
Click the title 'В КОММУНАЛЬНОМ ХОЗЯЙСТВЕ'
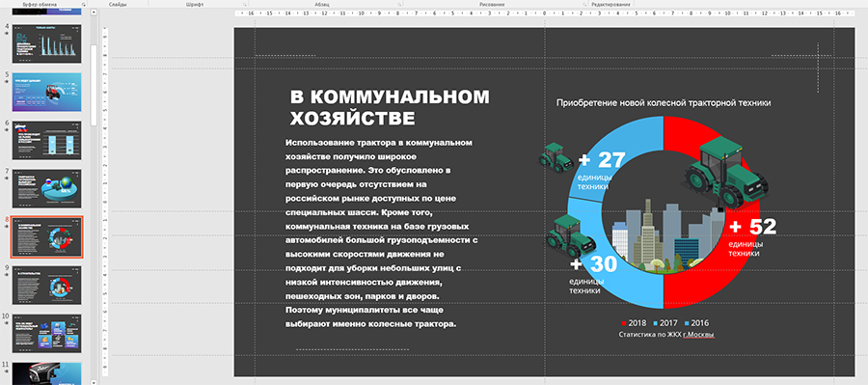[390, 107]
